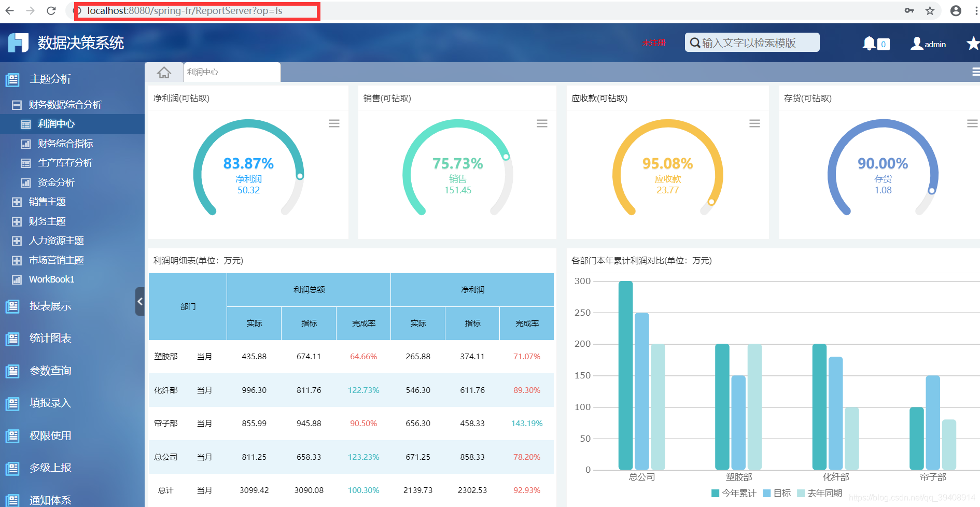The image size is (980, 507).
Task: Open the 财务综合指标 report
Action: point(65,144)
